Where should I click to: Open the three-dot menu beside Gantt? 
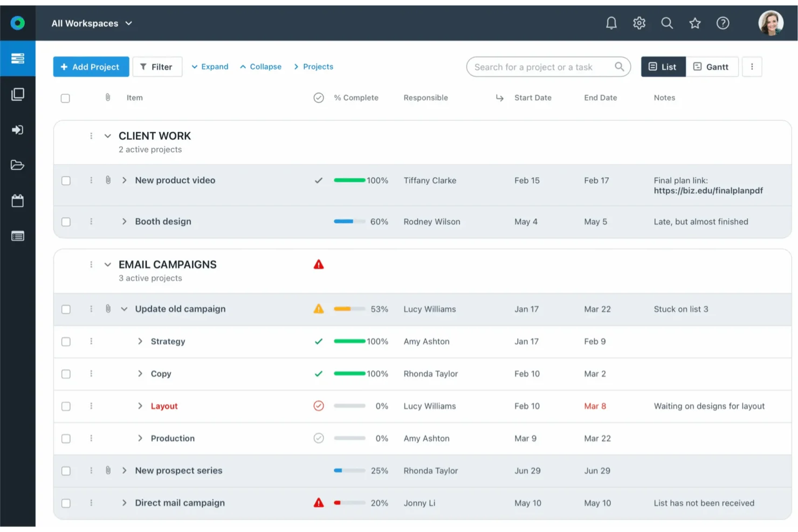(x=752, y=66)
